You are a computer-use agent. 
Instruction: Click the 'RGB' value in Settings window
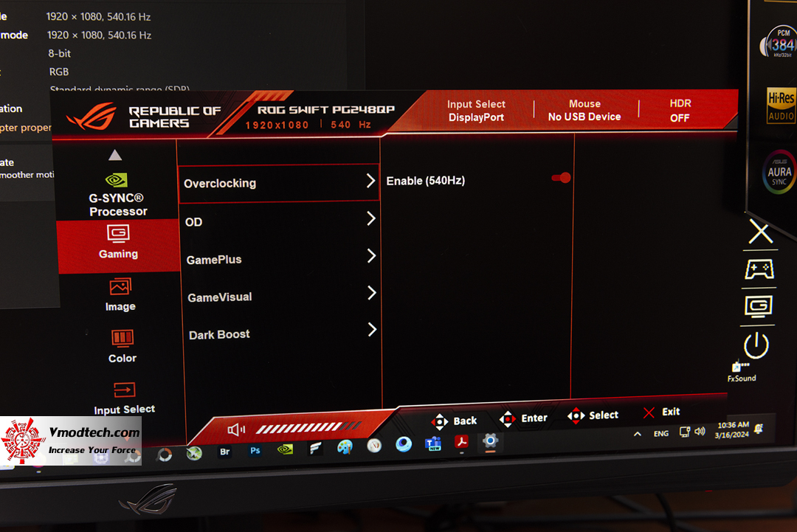(x=59, y=72)
